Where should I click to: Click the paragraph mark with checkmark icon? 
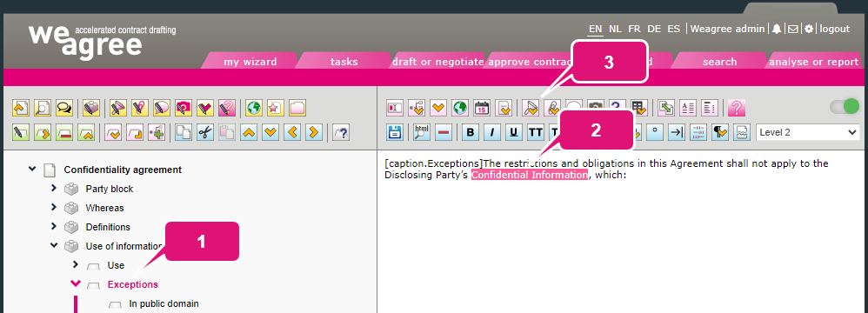pos(720,132)
